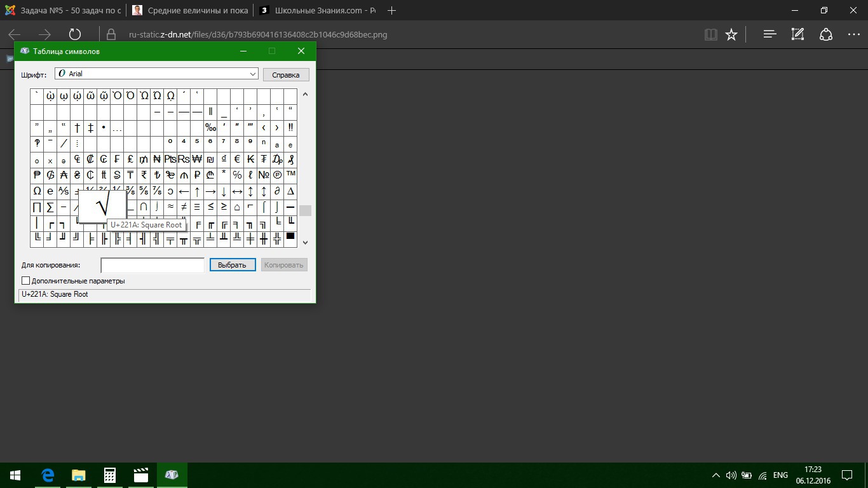
Task: Open the Action Center notifications
Action: coord(847,475)
